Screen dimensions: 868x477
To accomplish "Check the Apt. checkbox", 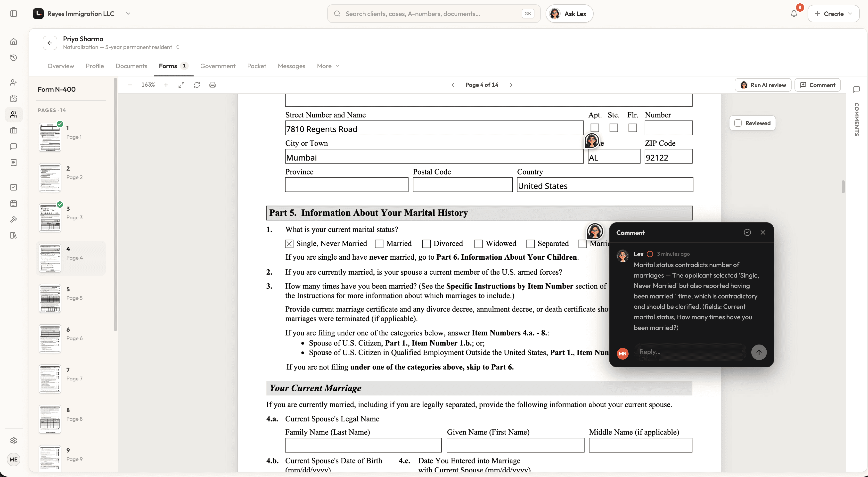I will (595, 128).
